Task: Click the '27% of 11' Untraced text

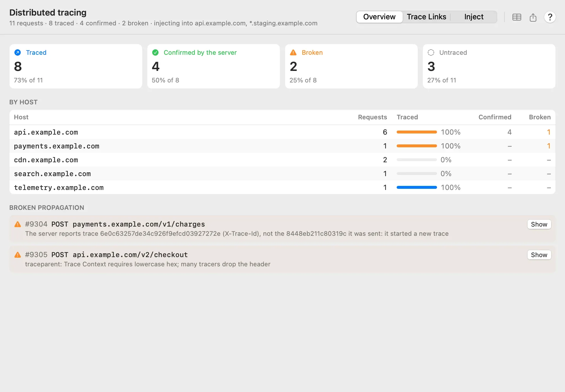Action: [x=442, y=80]
